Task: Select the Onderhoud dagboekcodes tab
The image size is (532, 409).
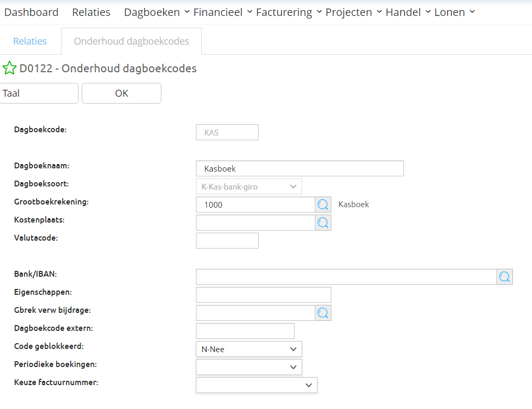Action: click(x=131, y=41)
